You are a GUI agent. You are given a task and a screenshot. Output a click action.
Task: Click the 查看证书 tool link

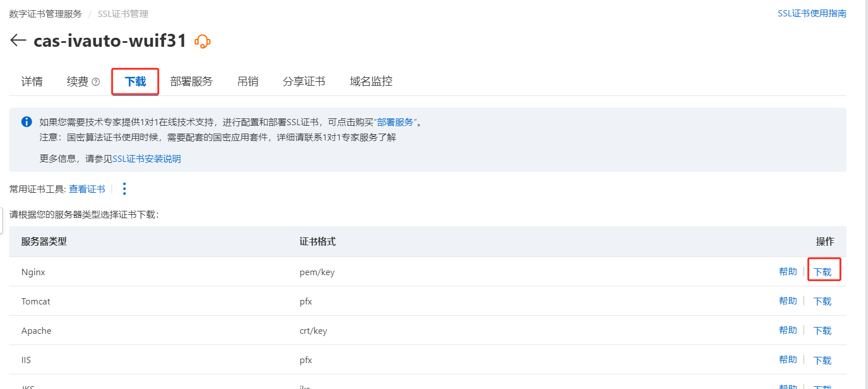[x=87, y=189]
